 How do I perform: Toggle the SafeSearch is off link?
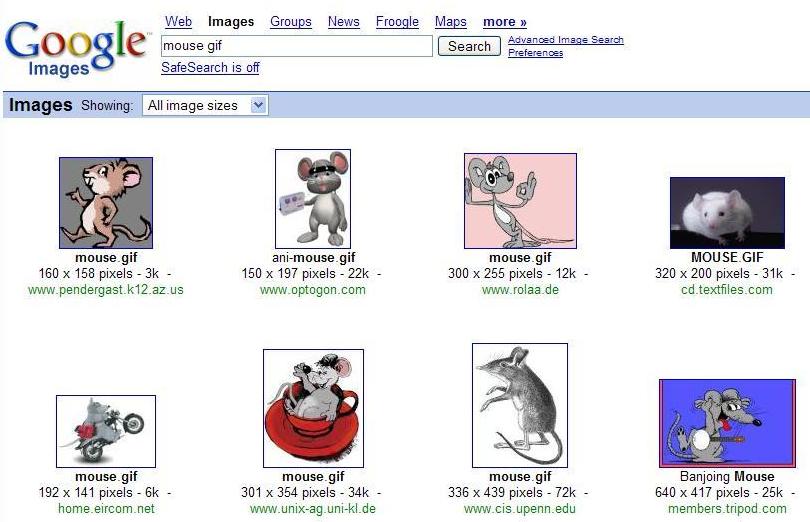210,68
